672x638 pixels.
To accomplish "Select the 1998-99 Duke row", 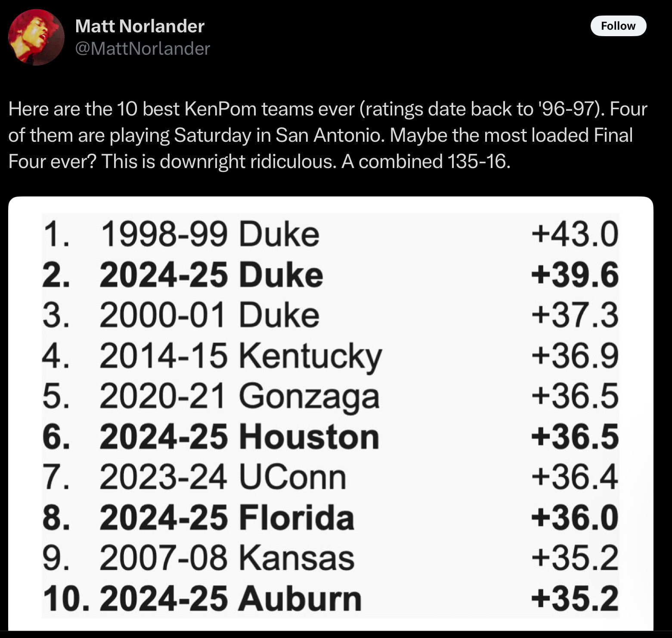I will [x=210, y=234].
